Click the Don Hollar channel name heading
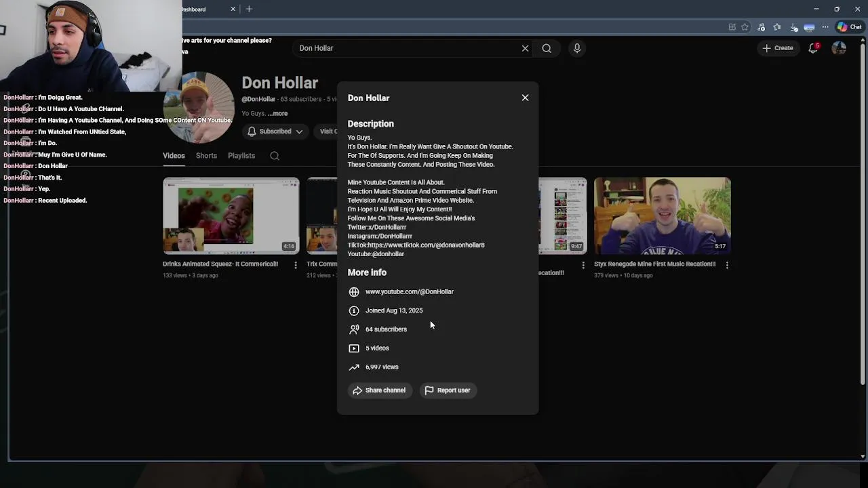The width and height of the screenshot is (868, 488). [279, 83]
